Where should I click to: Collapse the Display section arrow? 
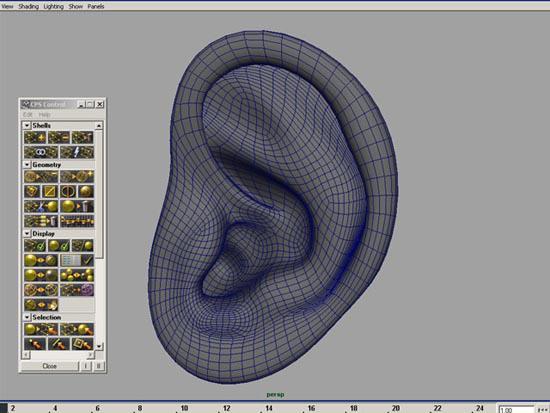coord(27,233)
